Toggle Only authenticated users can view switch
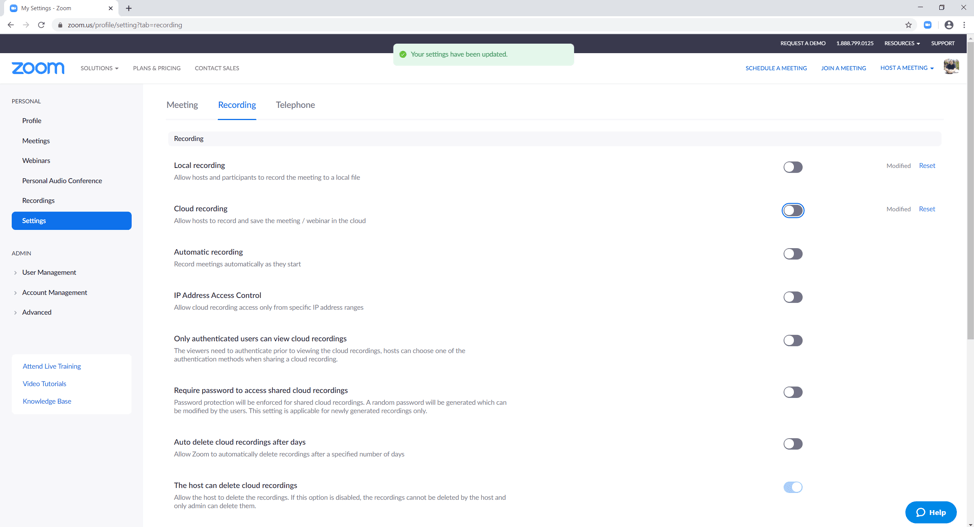Image resolution: width=974 pixels, height=527 pixels. coord(793,341)
